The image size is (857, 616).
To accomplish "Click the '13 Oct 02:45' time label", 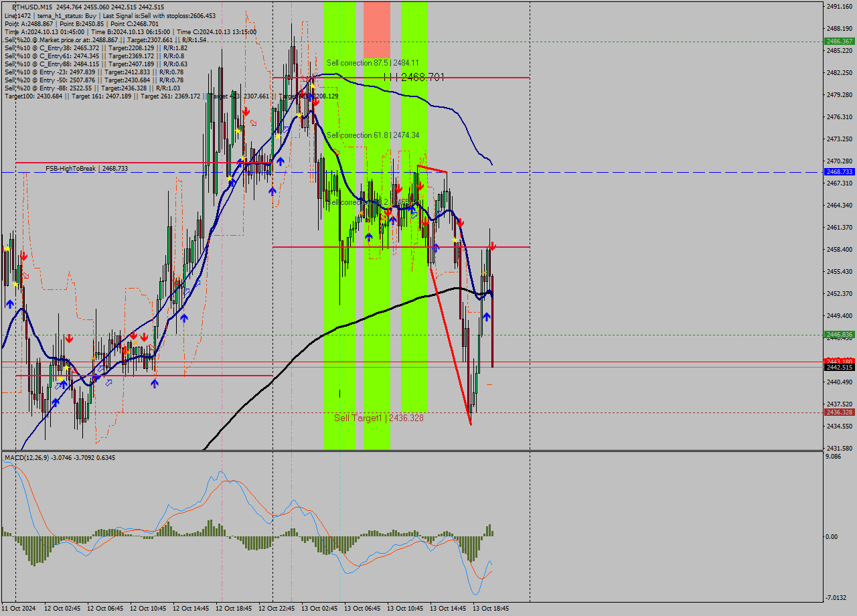I will (x=320, y=609).
